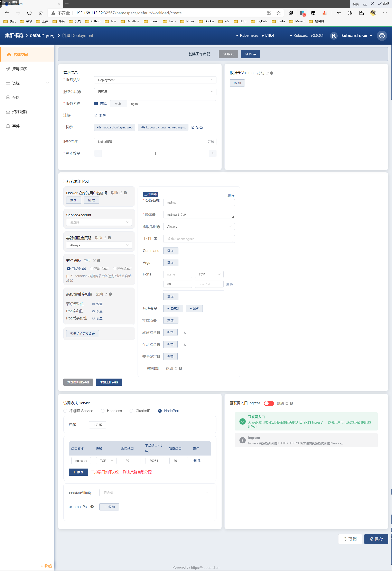Image resolution: width=392 pixels, height=571 pixels.
Task: Select 不创建 Service radio option
Action: point(65,411)
